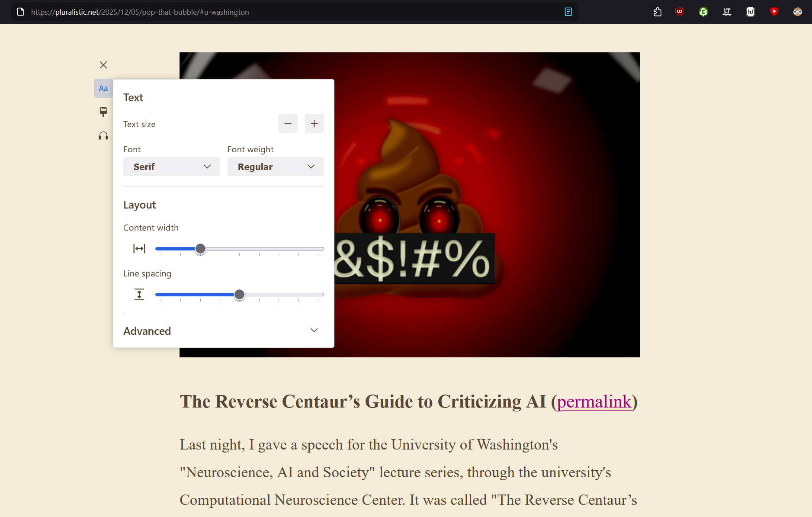This screenshot has height=517, width=812.
Task: Close reader view with the X icon
Action: click(103, 65)
